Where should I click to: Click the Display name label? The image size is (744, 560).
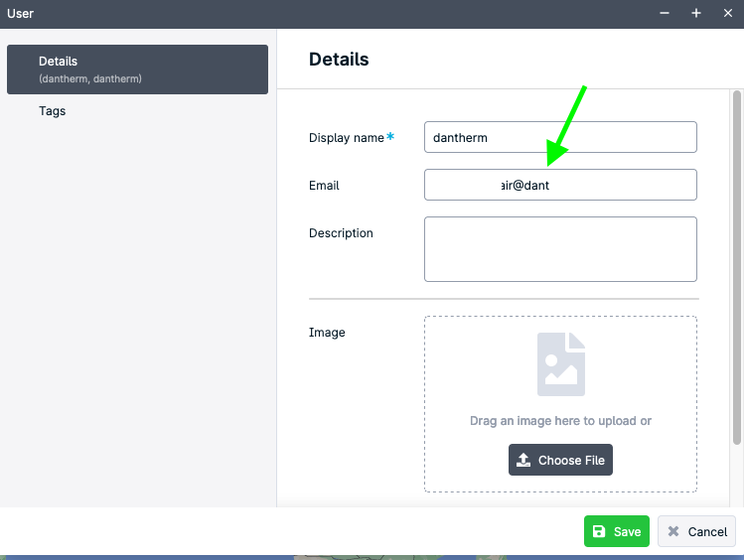(x=346, y=138)
